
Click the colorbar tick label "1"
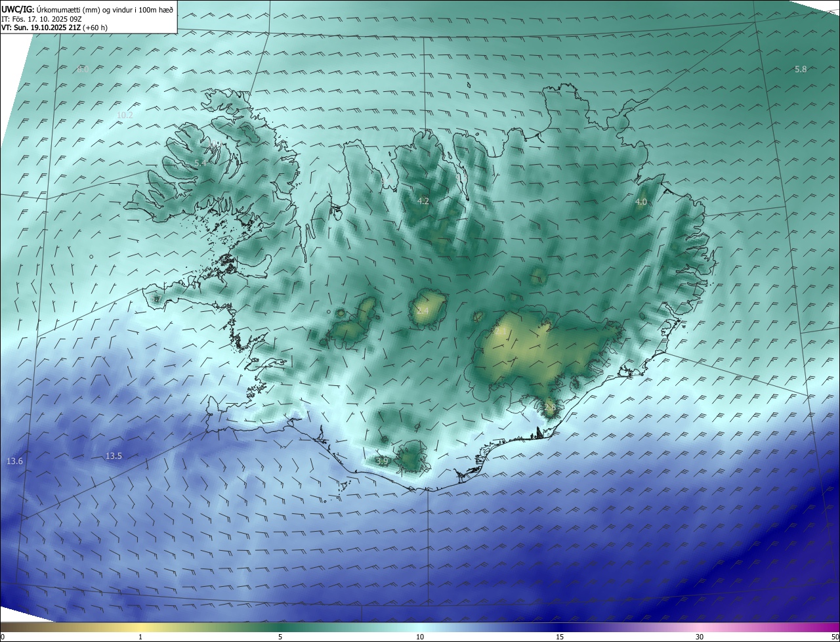140,637
